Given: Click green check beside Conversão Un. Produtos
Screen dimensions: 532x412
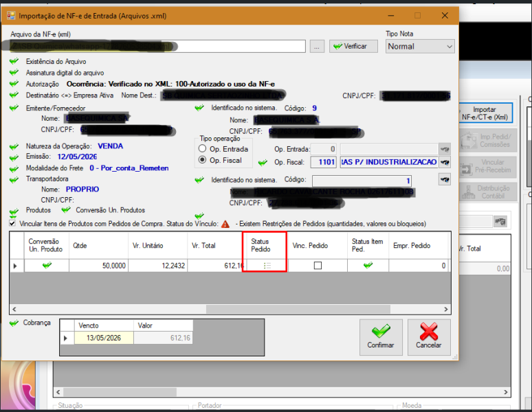Looking at the screenshot, I should coord(66,209).
